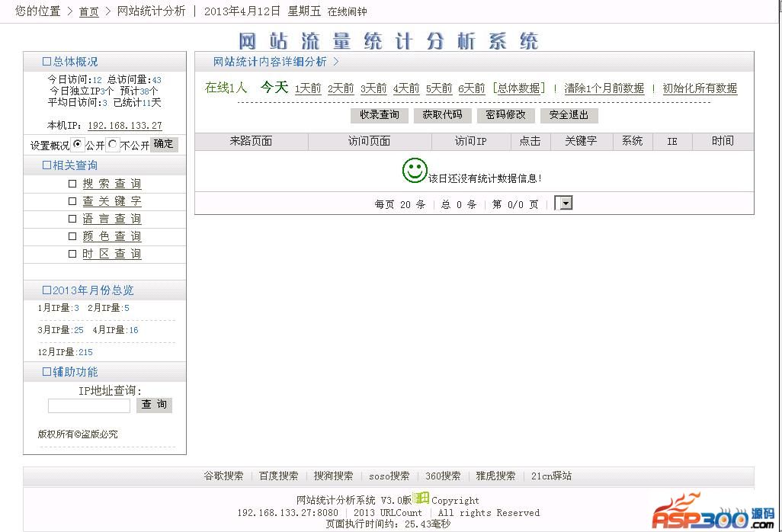The image size is (782, 532).
Task: Click the 查询 IP lookup button
Action: click(154, 405)
